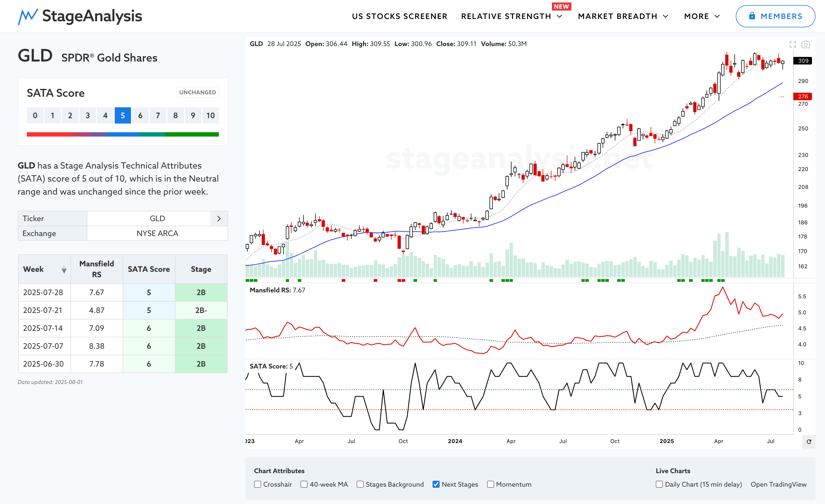Click the lock icon on Members
Viewport: 825px width, 504px height.
click(752, 16)
